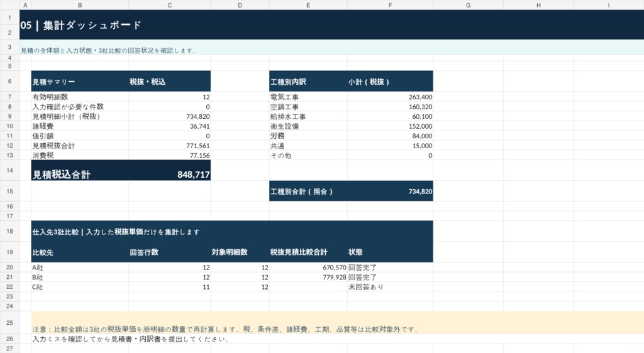Image resolution: width=644 pixels, height=353 pixels.
Task: Click the 衛生設備 label cell
Action: coord(308,126)
